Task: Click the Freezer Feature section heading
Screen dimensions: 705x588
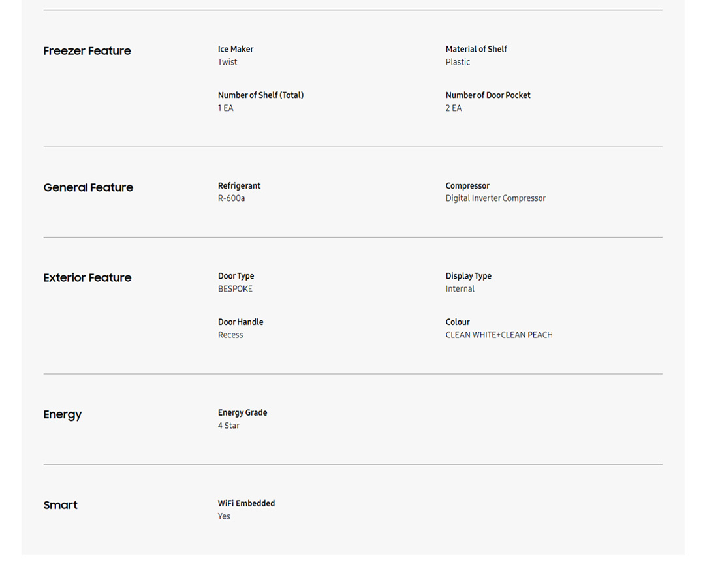Action: (x=87, y=51)
